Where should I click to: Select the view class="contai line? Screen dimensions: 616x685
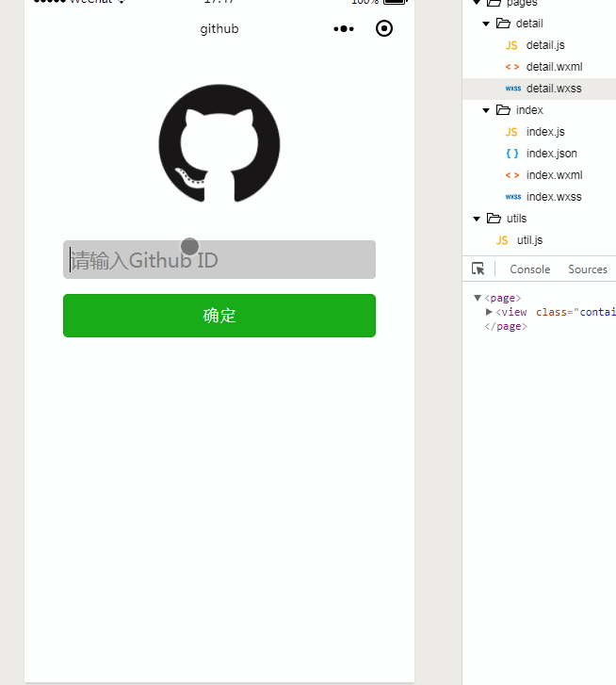tap(556, 312)
